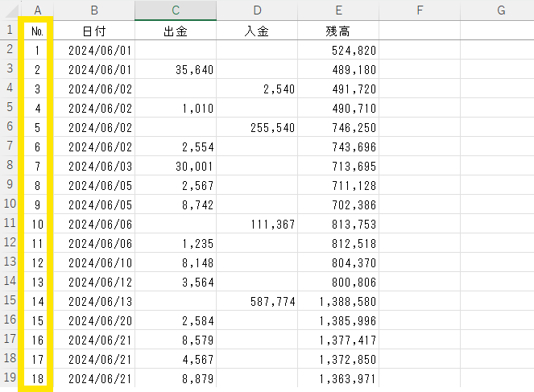This screenshot has height=392, width=534.
Task: Click the No. header cell
Action: coord(38,31)
